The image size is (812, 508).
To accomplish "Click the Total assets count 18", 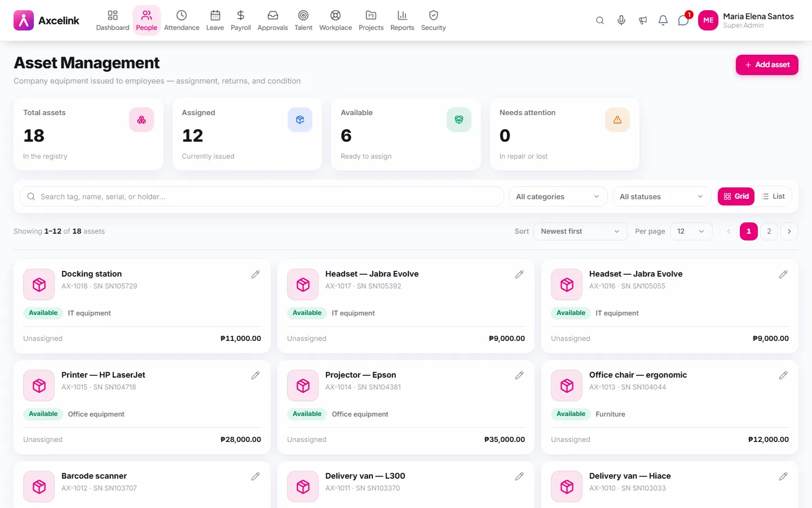I will click(34, 135).
